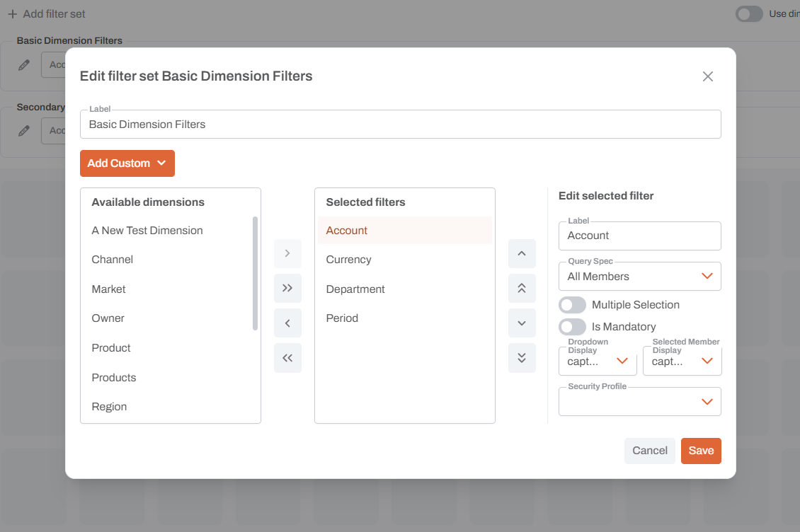Remove all selected filters with double left arrow
This screenshot has height=532, width=800.
click(x=287, y=358)
